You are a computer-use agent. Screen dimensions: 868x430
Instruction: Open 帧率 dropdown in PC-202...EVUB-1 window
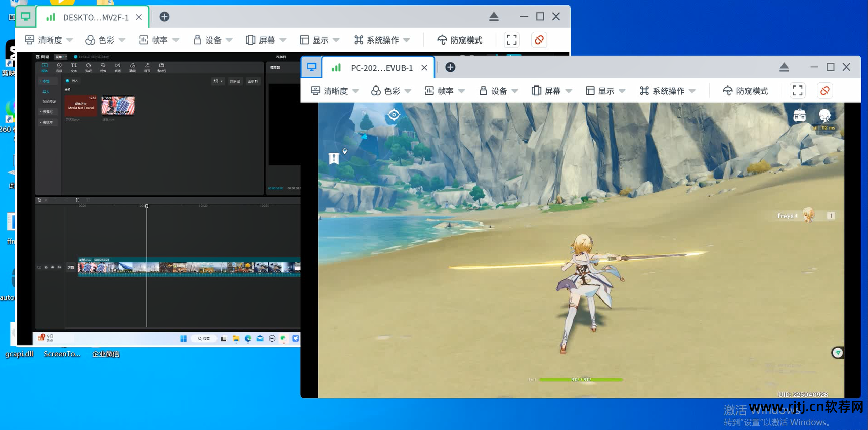(x=445, y=91)
